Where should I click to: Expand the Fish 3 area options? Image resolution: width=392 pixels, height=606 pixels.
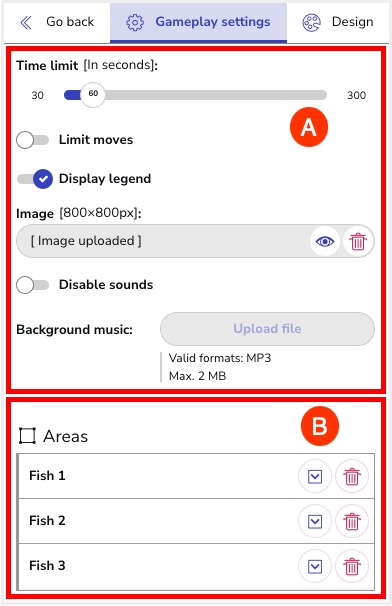[315, 566]
